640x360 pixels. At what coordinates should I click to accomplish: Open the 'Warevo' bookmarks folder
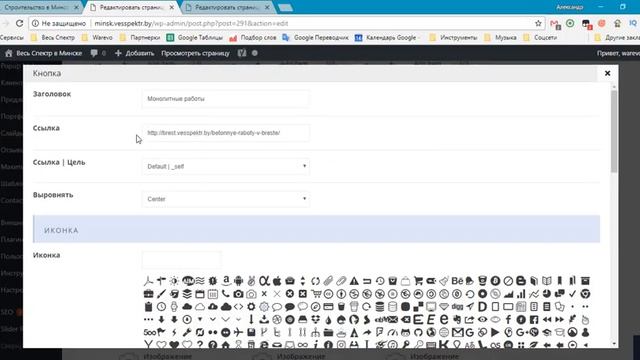97,38
